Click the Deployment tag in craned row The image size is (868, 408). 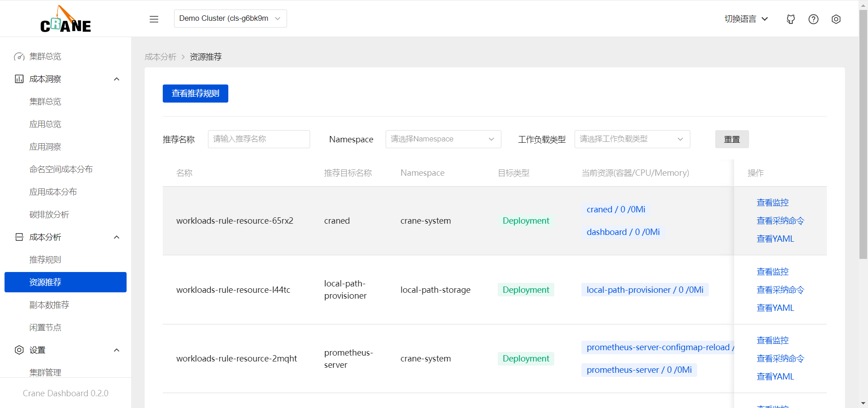[526, 220]
